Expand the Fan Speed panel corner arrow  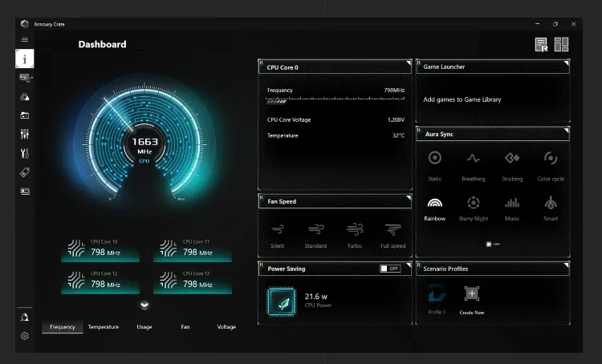(x=409, y=197)
